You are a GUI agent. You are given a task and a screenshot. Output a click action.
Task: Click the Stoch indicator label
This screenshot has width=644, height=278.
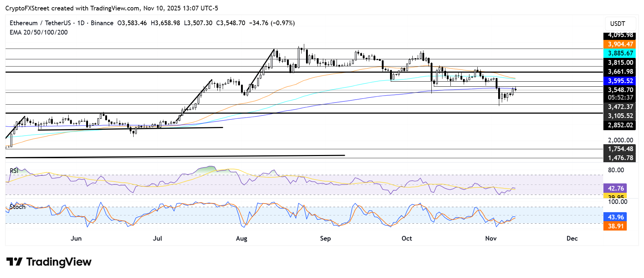17,207
